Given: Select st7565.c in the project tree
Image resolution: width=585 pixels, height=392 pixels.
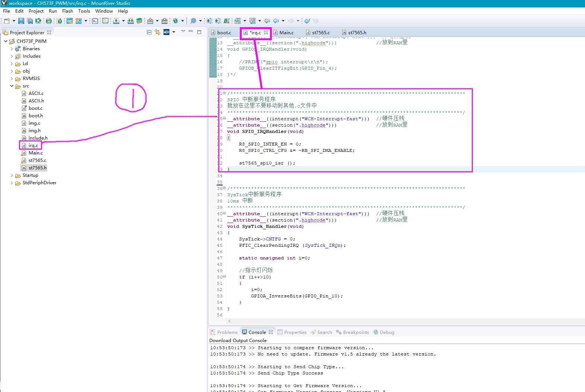Looking at the screenshot, I should pyautogui.click(x=34, y=160).
